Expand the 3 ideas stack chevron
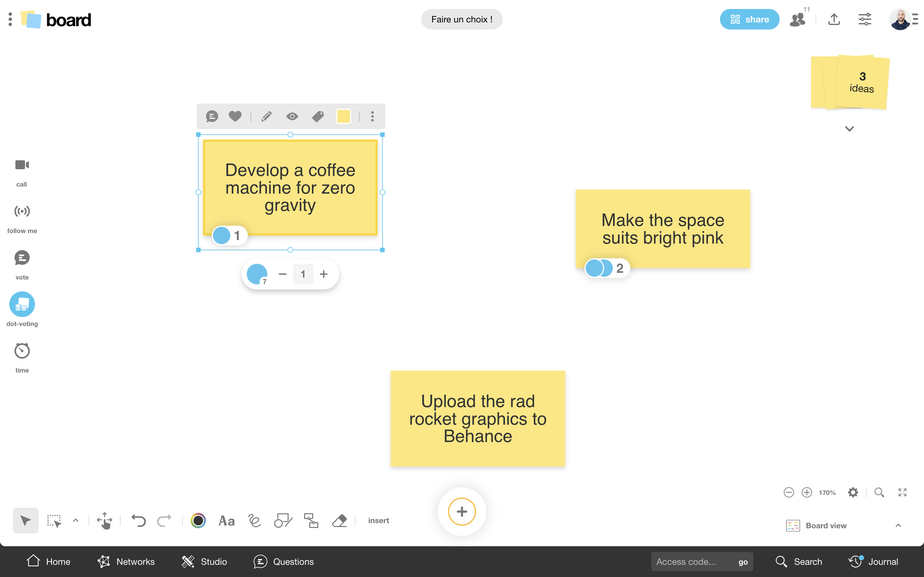Image resolution: width=924 pixels, height=577 pixels. click(x=849, y=129)
